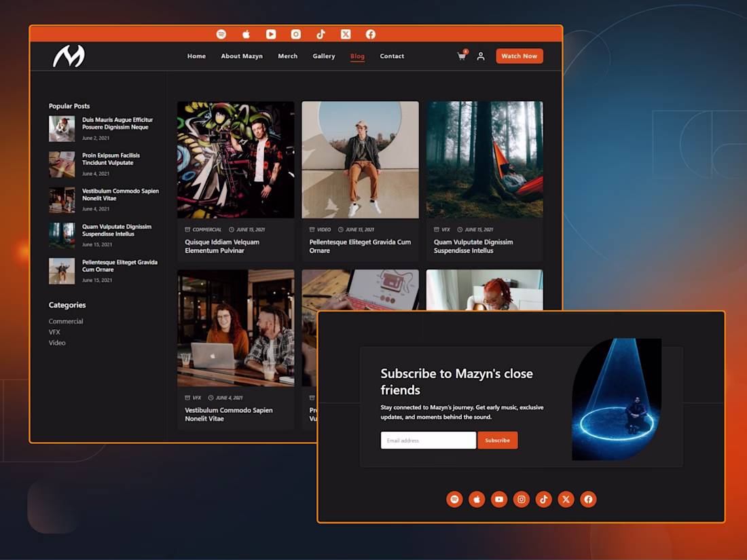The width and height of the screenshot is (747, 560).
Task: Click the Instagram circle icon in footer
Action: (x=522, y=499)
